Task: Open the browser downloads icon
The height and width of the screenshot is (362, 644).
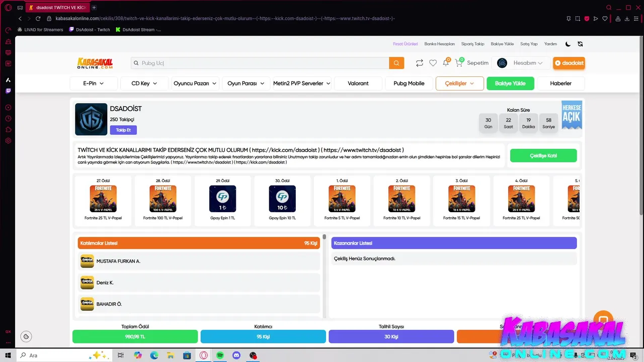Action: (x=627, y=19)
